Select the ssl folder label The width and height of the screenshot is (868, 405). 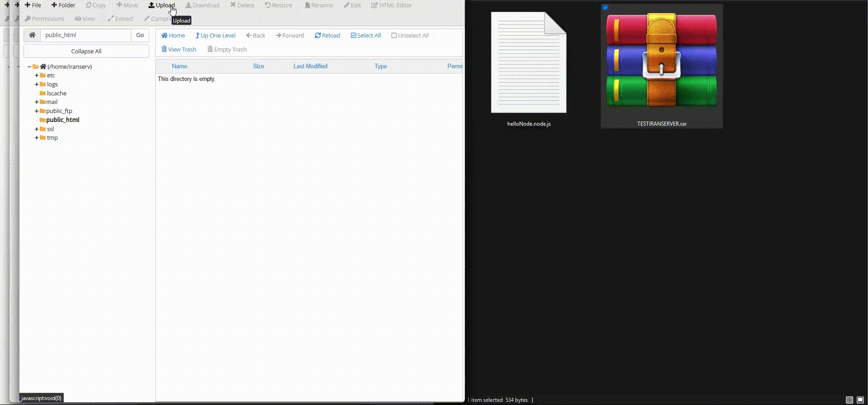[x=50, y=129]
